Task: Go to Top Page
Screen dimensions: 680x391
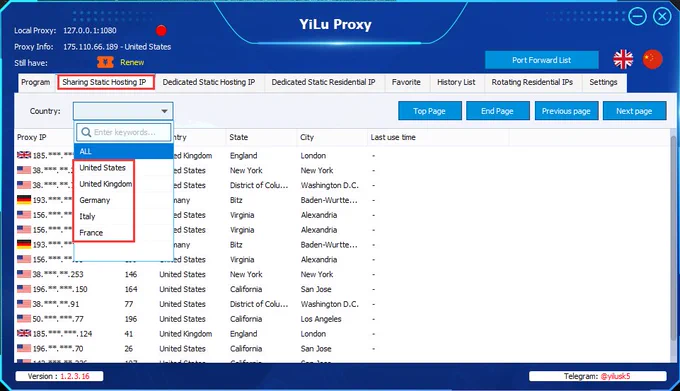Action: click(x=429, y=111)
